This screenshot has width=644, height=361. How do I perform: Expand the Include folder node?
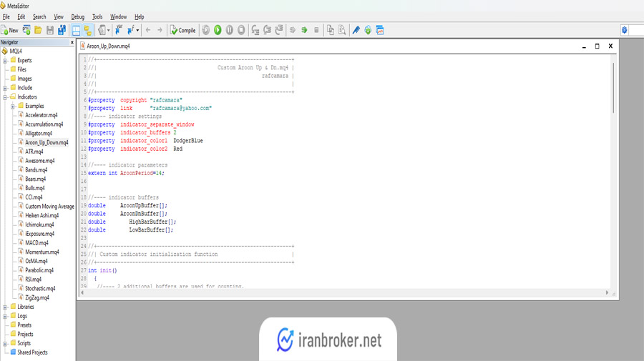point(5,88)
